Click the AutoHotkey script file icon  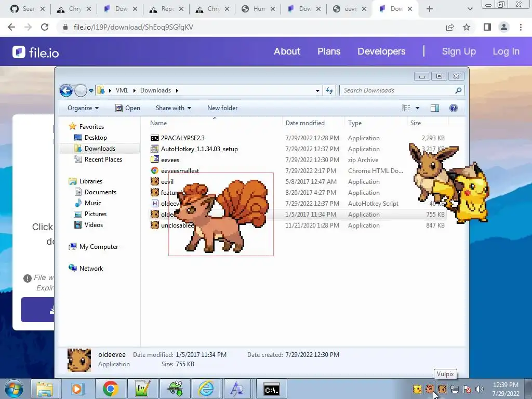pos(155,204)
